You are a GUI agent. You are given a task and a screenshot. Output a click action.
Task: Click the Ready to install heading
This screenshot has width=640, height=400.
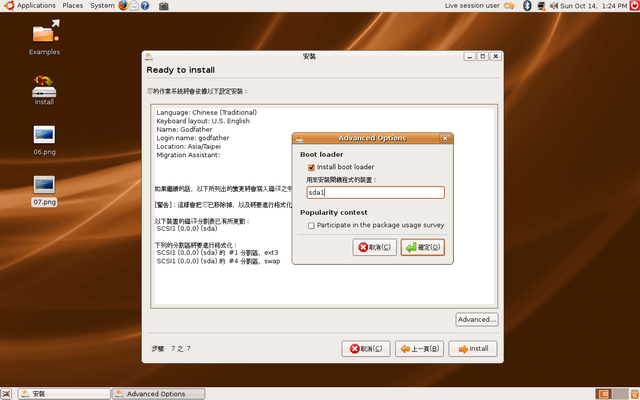pyautogui.click(x=180, y=70)
